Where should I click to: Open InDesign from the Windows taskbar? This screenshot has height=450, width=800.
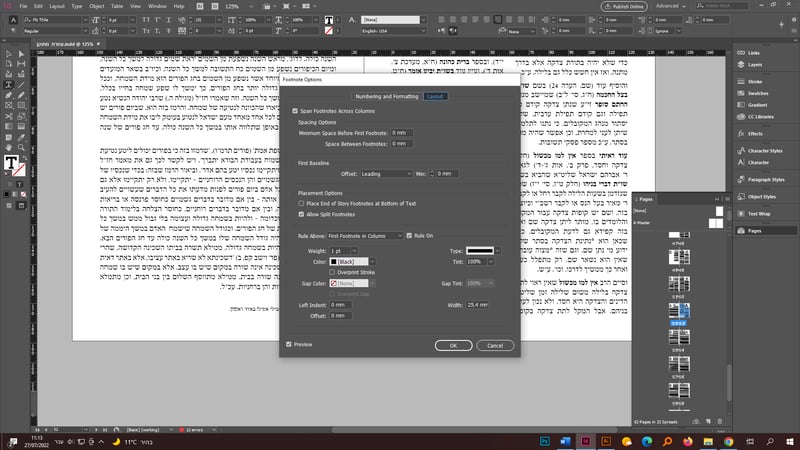(x=586, y=441)
